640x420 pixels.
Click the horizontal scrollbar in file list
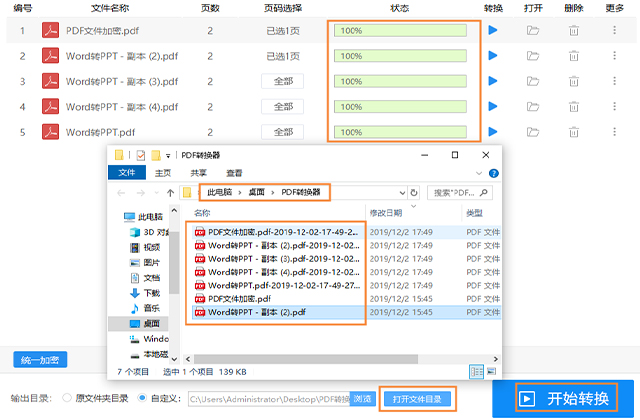(x=306, y=359)
